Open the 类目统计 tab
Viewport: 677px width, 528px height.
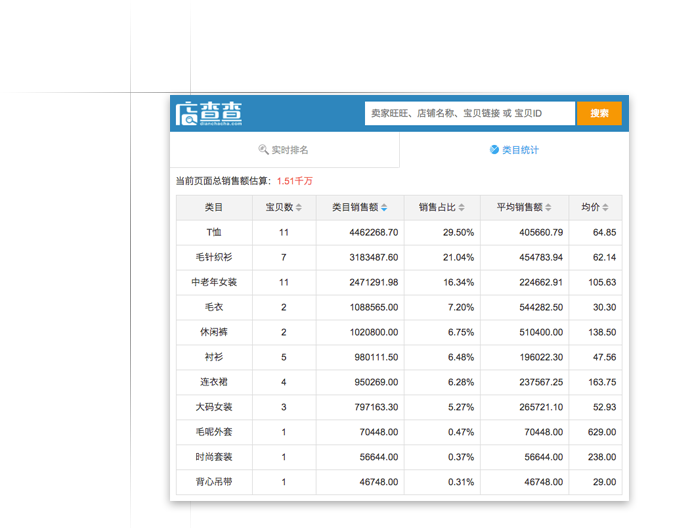[514, 150]
